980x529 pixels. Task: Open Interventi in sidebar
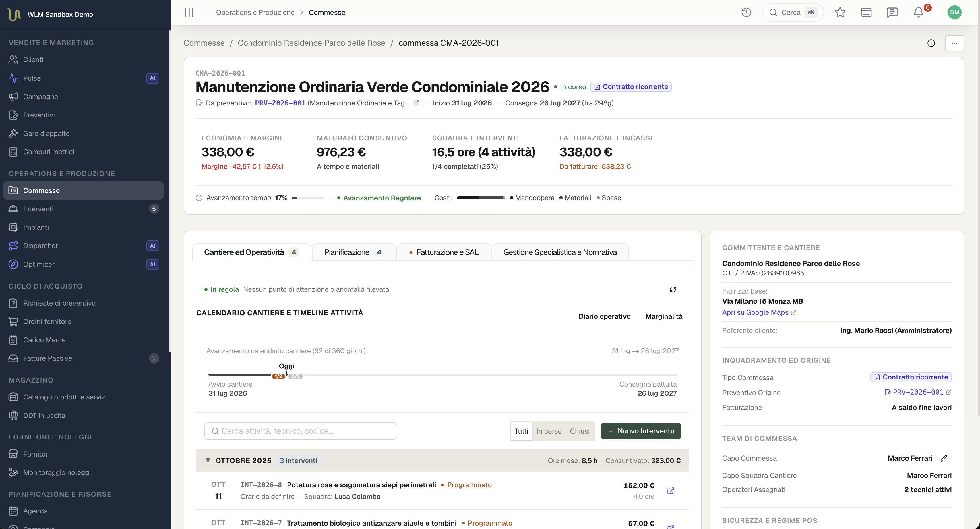(x=83, y=209)
